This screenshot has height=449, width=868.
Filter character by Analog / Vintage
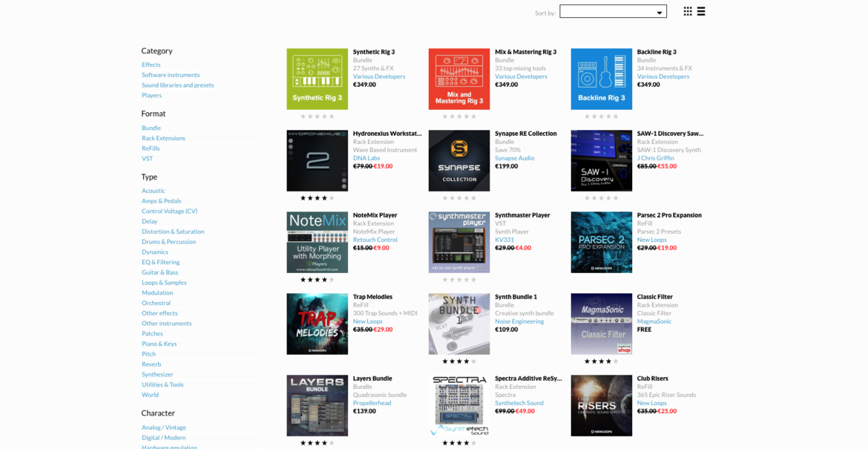164,427
